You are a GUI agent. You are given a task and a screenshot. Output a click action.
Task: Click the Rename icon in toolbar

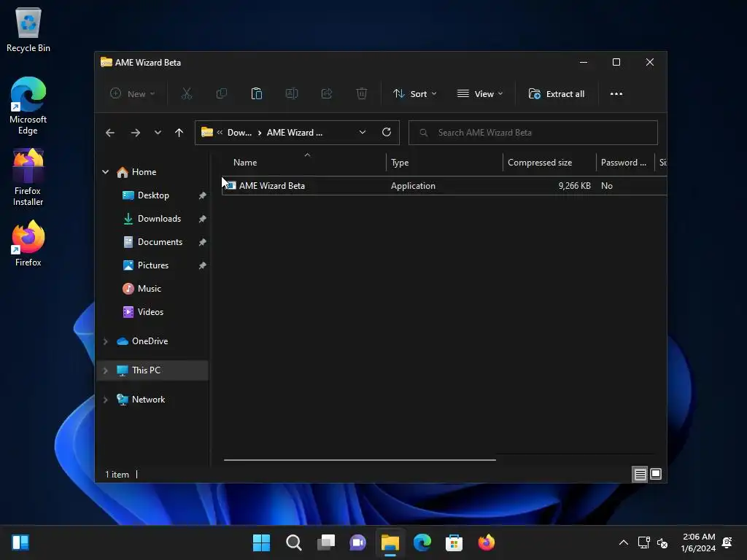292,94
